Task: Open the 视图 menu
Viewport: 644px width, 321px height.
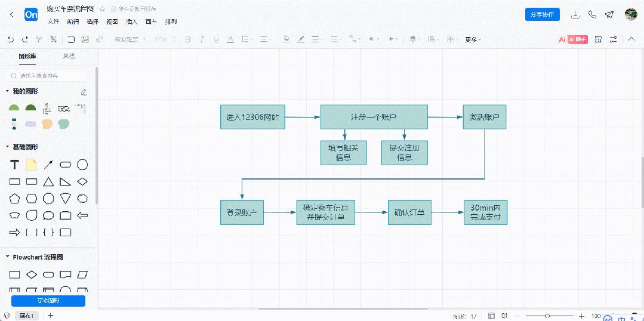Action: (x=112, y=21)
